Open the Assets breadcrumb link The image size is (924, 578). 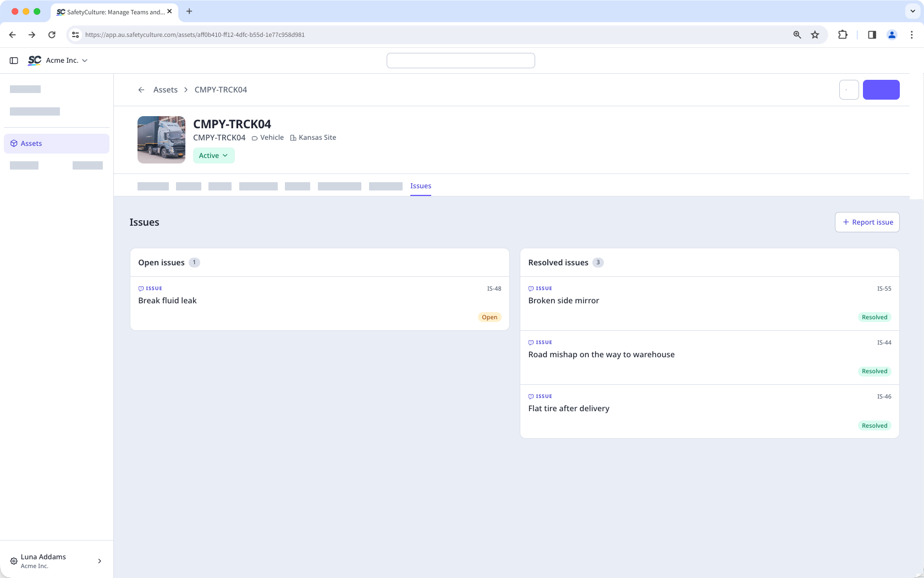point(166,90)
